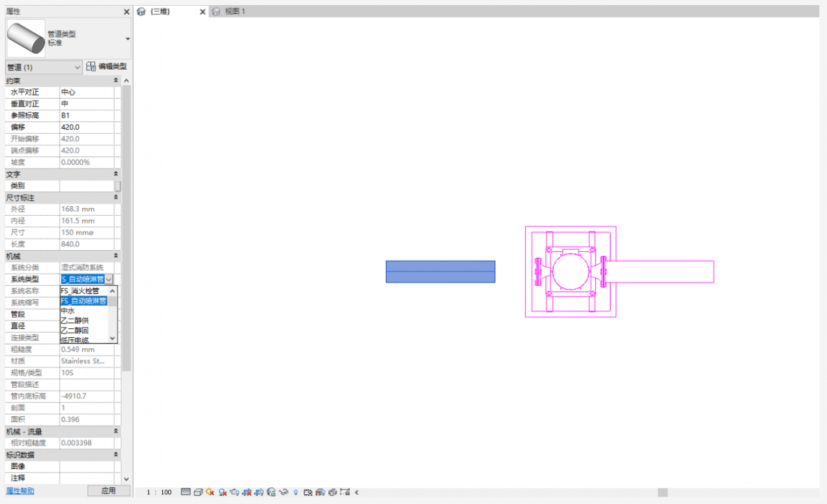
Task: Click the horizontal scrollbar thumb below the canvas
Action: click(x=662, y=492)
